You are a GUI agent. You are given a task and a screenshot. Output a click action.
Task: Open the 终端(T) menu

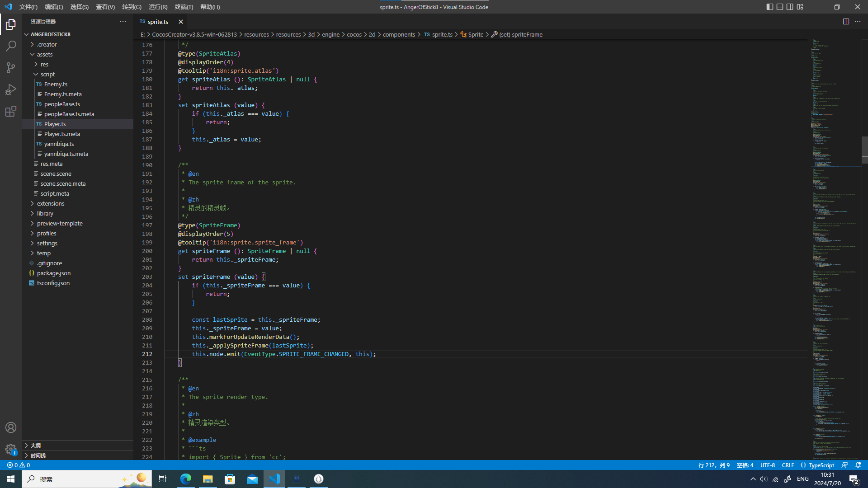click(184, 7)
